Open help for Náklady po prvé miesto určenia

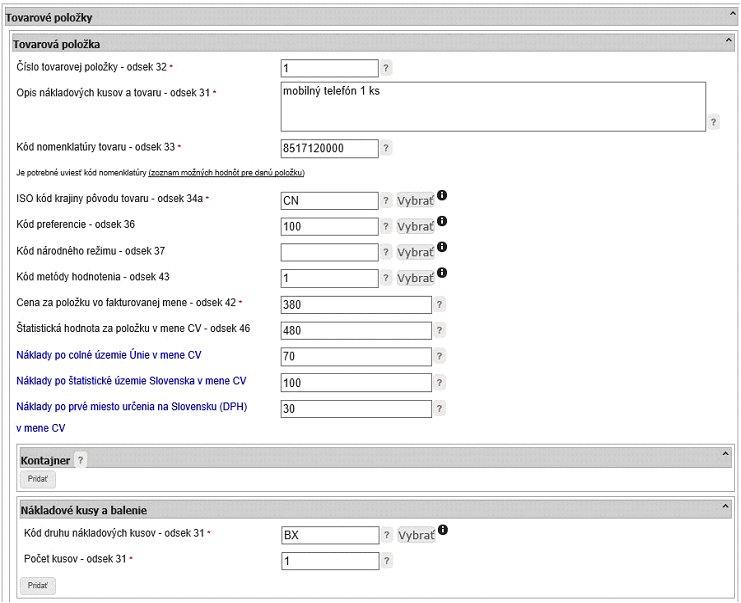pyautogui.click(x=439, y=408)
